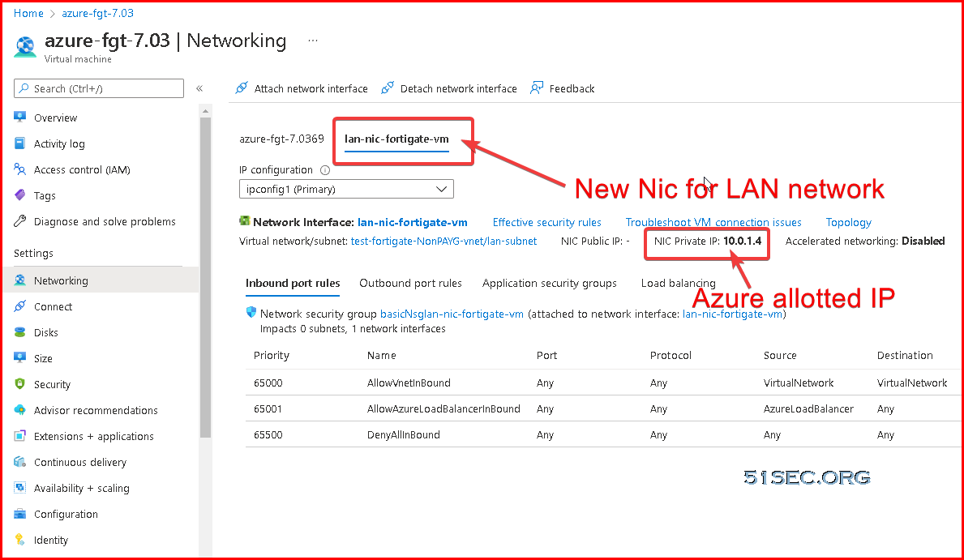Click the Protocol column header
This screenshot has height=560, width=964.
tap(671, 355)
